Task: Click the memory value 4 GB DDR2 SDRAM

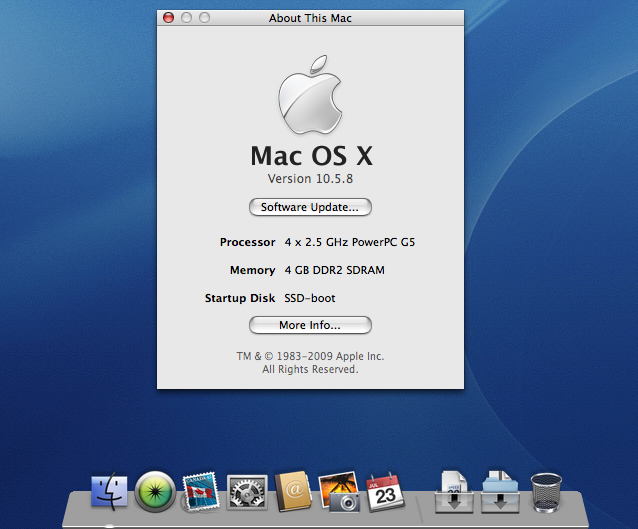Action: 334,270
